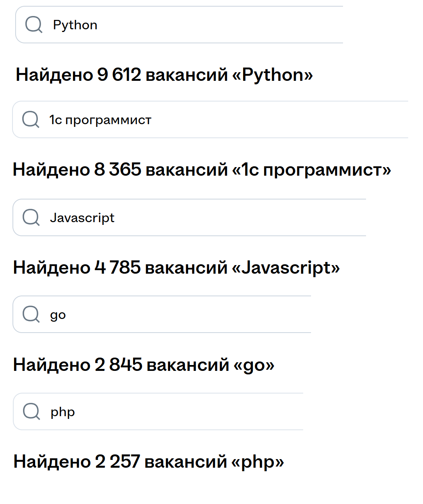The height and width of the screenshot is (504, 423).
Task: Click the magnifier icon in the Python search box
Action: [34, 25]
